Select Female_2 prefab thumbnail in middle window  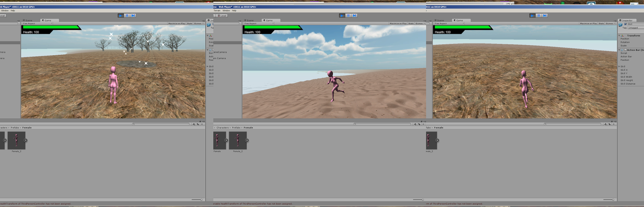click(x=237, y=141)
